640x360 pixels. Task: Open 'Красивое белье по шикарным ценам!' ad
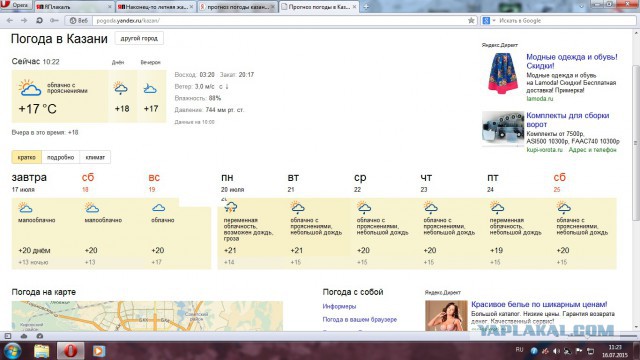point(539,304)
